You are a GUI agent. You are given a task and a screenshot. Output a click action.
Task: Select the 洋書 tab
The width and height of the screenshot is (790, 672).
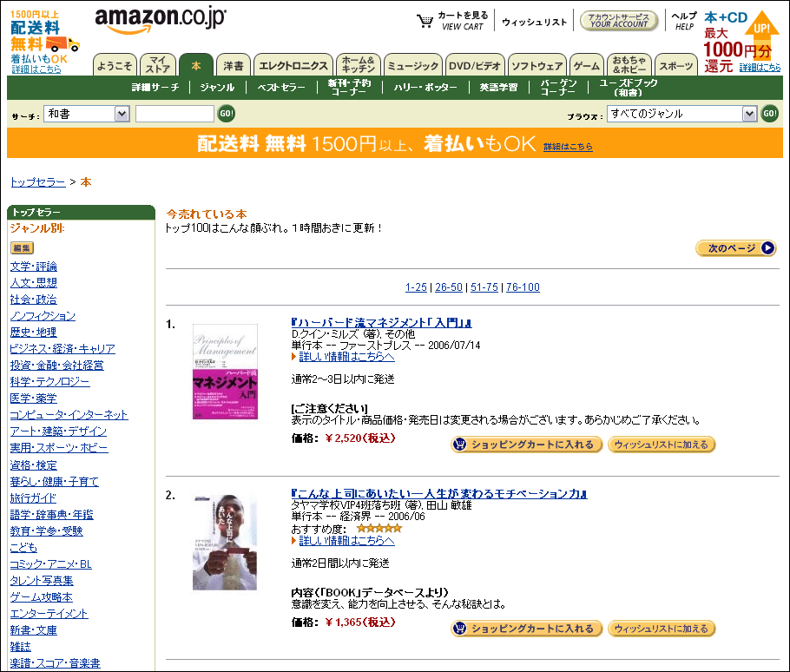pyautogui.click(x=234, y=65)
